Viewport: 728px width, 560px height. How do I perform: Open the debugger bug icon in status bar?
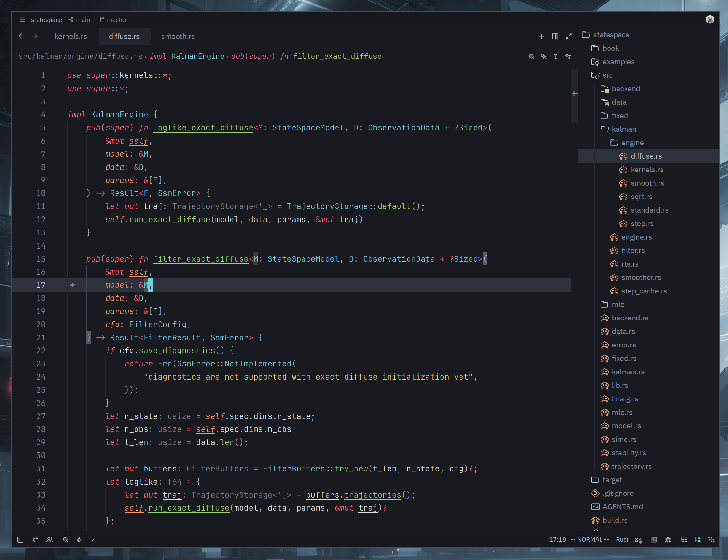pyautogui.click(x=668, y=539)
